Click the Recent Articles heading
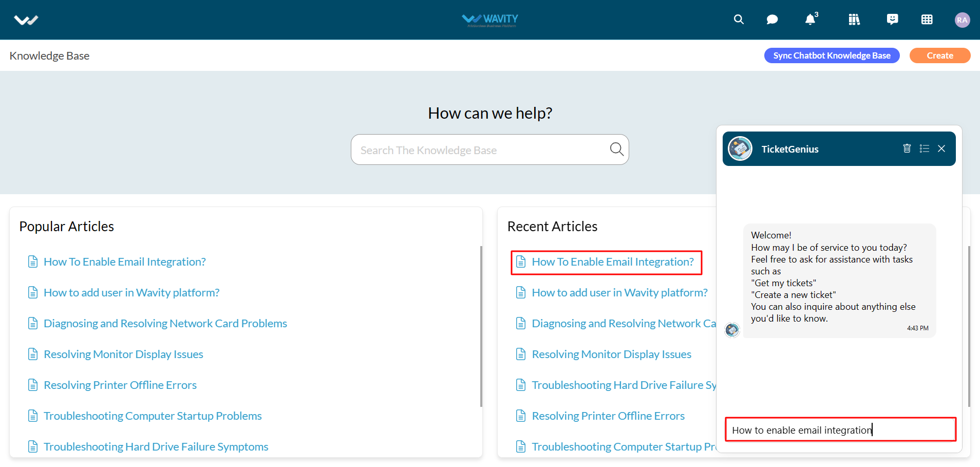The image size is (980, 467). click(x=552, y=227)
